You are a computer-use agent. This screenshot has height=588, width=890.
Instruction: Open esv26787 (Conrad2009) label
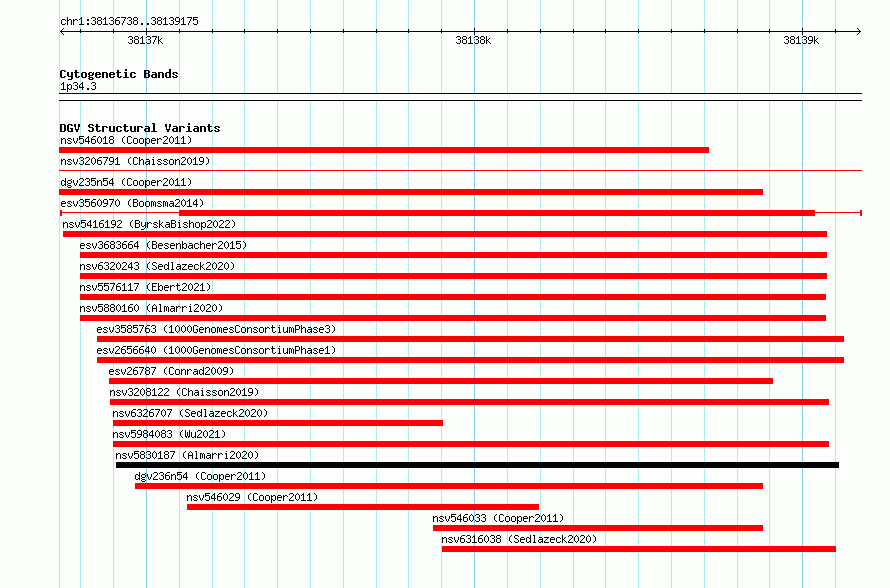[x=171, y=371]
